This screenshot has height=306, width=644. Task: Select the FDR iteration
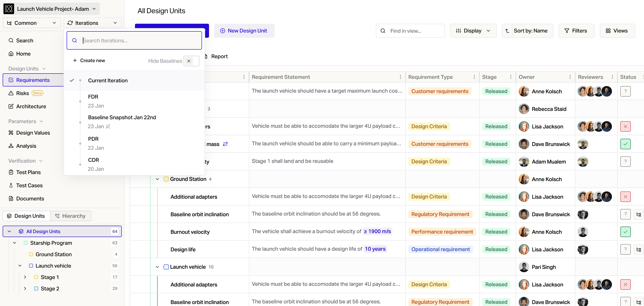pos(134,101)
